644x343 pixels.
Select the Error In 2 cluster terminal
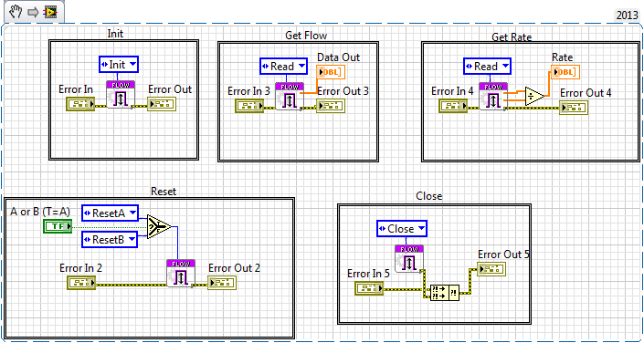pyautogui.click(x=81, y=283)
